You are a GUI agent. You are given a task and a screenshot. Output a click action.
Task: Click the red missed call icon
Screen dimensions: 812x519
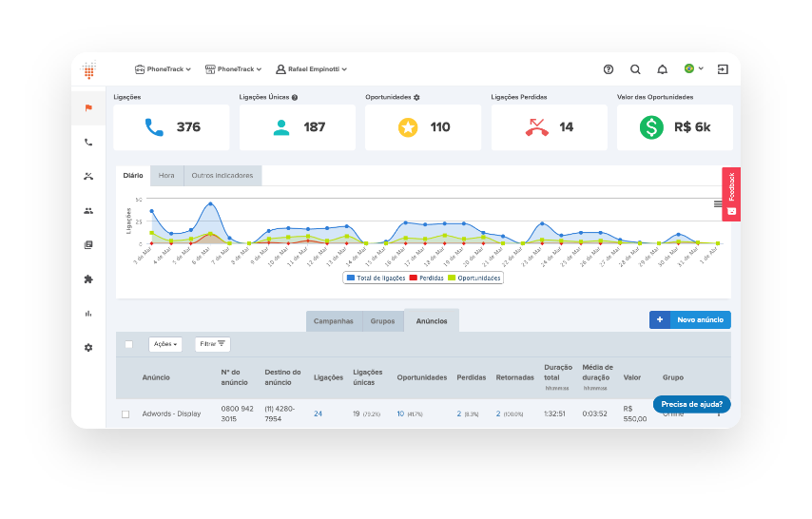(537, 127)
